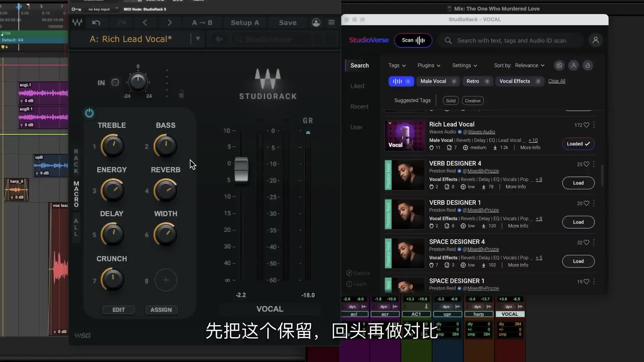Open the User section in StudioVerse sidebar
Image resolution: width=644 pixels, height=362 pixels.
click(356, 127)
